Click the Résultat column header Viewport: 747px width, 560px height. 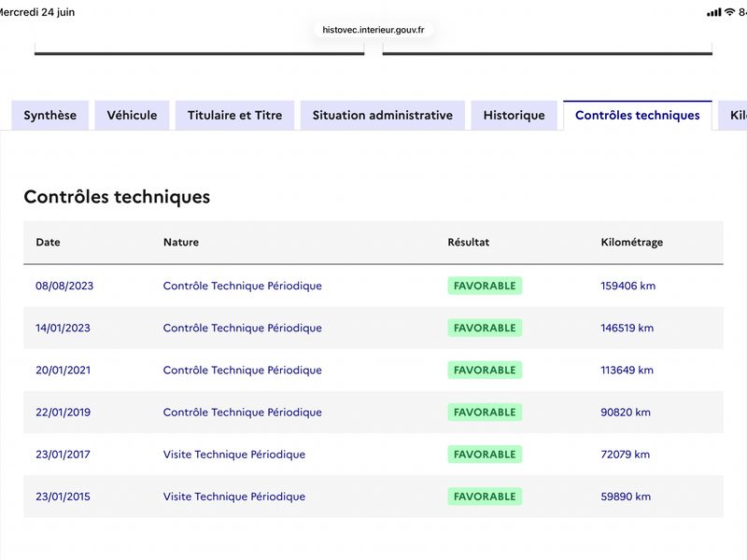click(469, 242)
